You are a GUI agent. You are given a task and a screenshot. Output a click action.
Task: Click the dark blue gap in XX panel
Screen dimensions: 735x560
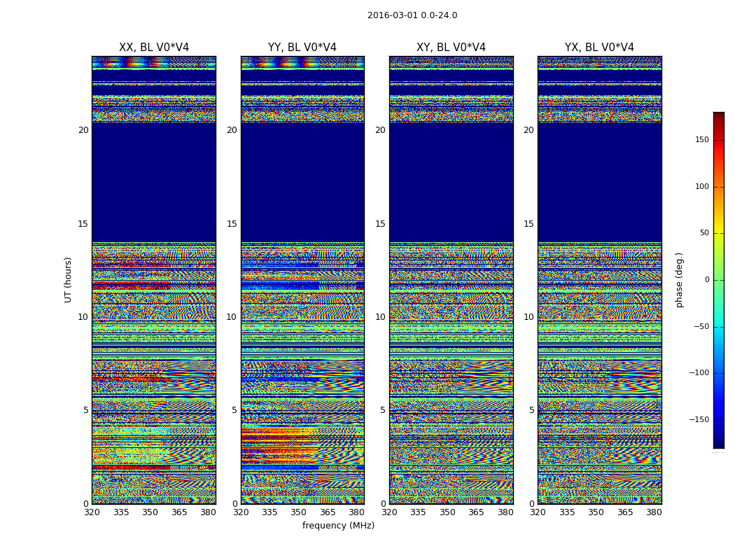[154, 183]
